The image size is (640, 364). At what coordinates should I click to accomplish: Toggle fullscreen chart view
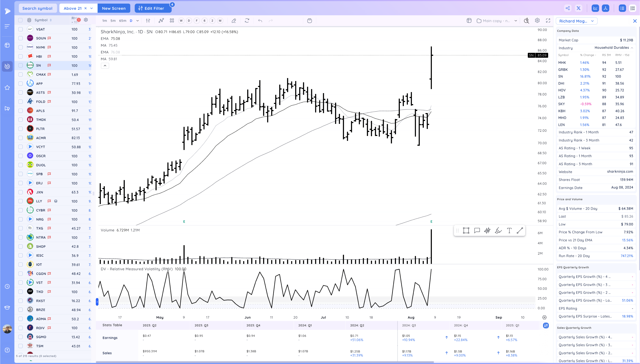click(x=548, y=21)
